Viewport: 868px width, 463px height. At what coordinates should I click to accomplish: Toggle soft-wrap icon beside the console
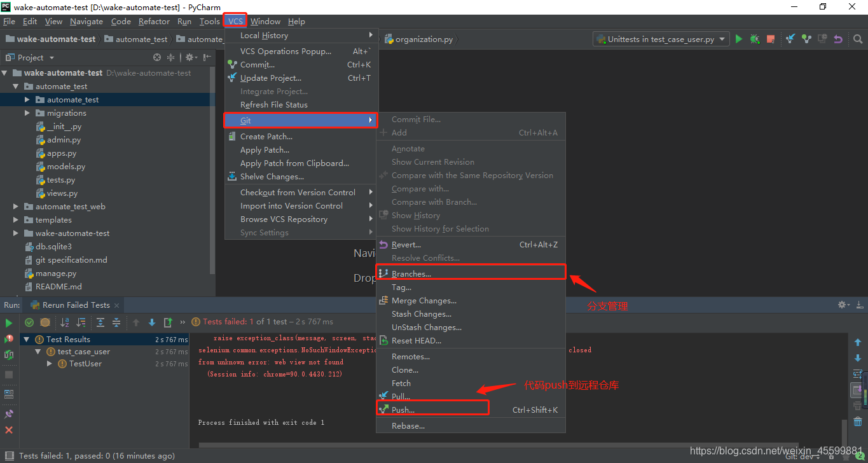[858, 374]
